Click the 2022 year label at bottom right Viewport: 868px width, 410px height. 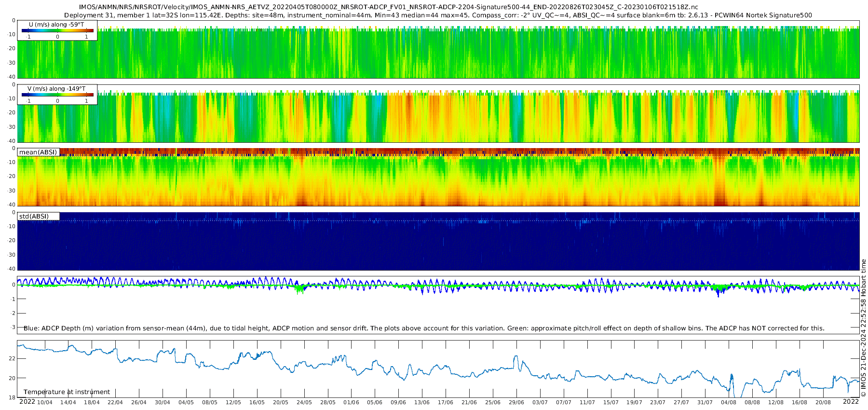coord(851,402)
